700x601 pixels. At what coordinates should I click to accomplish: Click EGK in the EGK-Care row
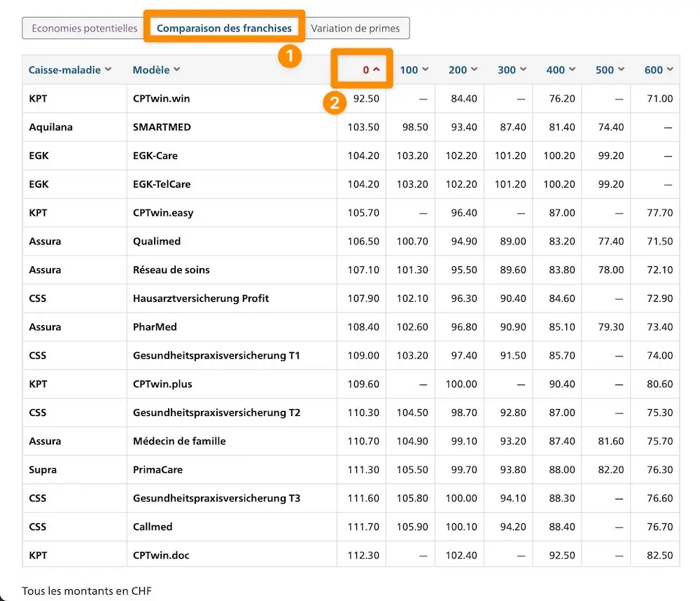point(38,156)
